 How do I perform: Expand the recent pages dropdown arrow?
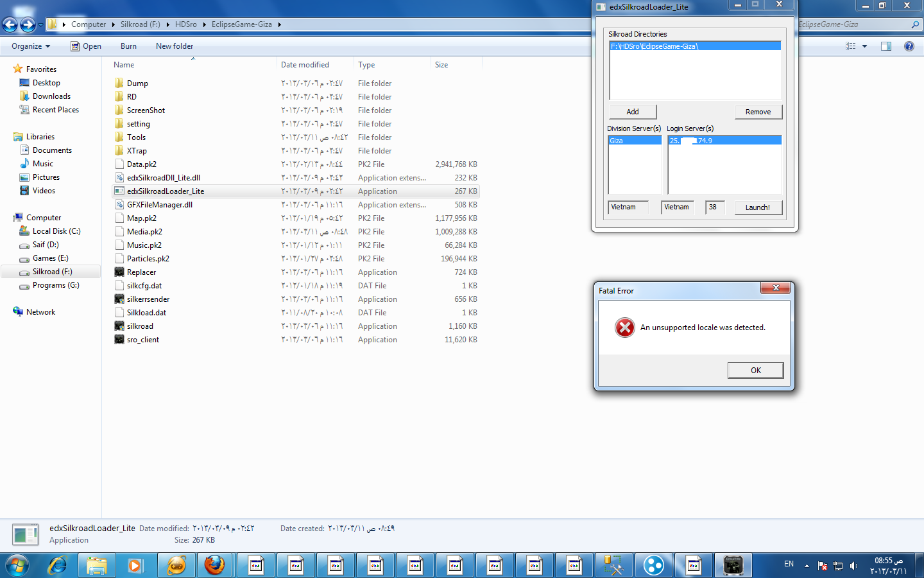[40, 24]
